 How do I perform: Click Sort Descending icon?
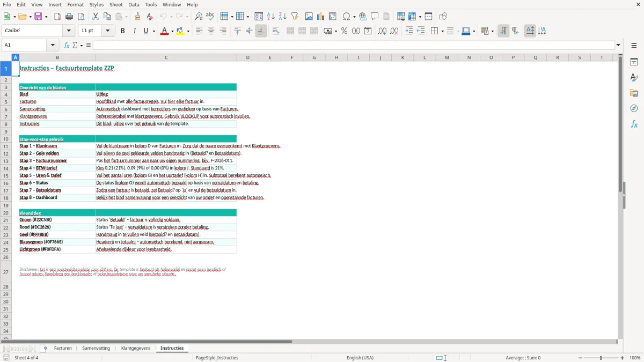pyautogui.click(x=283, y=17)
